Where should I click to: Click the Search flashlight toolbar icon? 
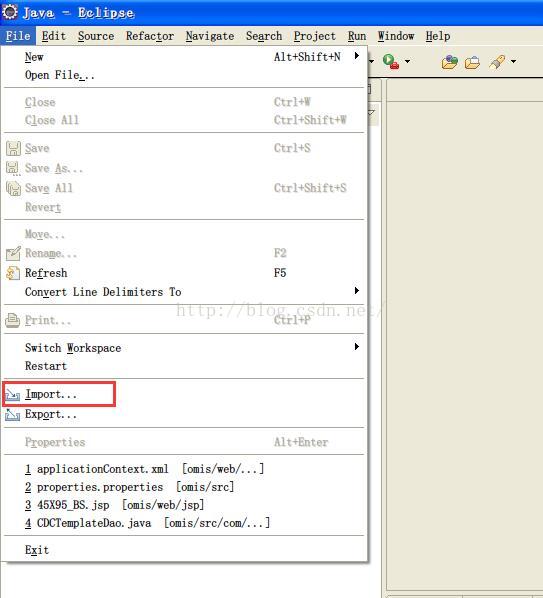pyautogui.click(x=497, y=62)
